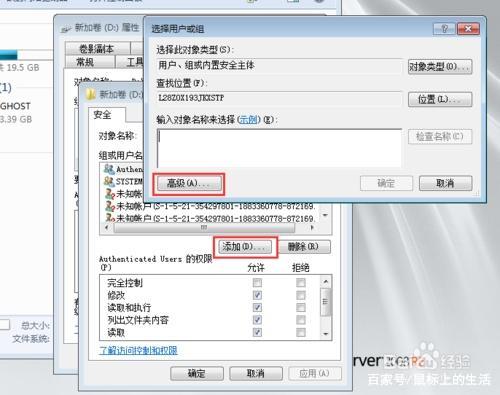Viewport: 500px width, 395px height.
Task: Click user list horizontal scroll right arrow
Action: (x=312, y=228)
